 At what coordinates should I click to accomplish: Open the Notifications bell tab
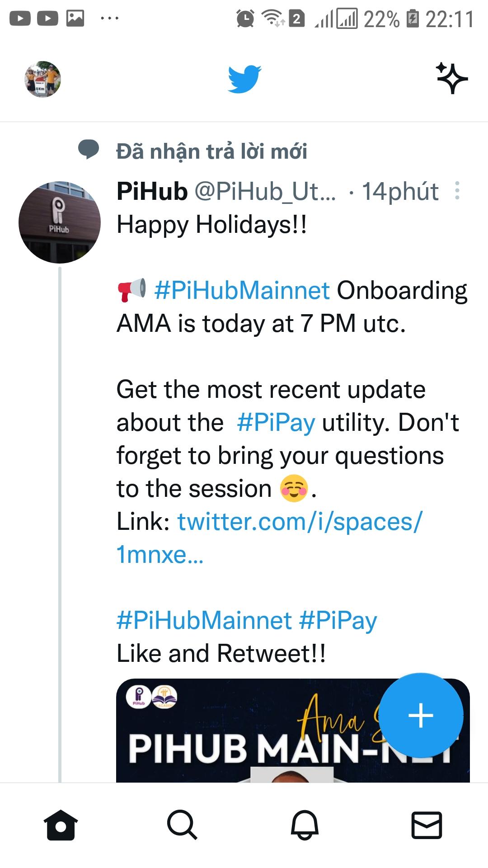(x=305, y=825)
